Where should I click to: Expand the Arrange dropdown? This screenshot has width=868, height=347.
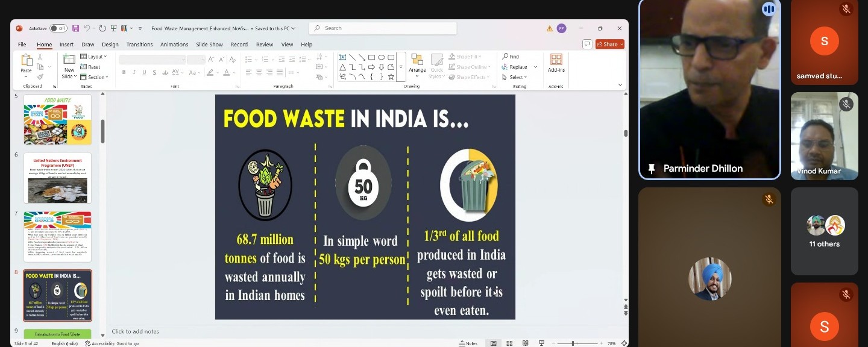pyautogui.click(x=417, y=63)
